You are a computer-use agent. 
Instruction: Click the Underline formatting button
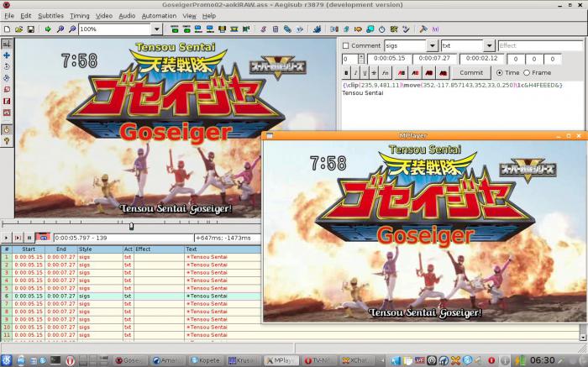click(365, 73)
